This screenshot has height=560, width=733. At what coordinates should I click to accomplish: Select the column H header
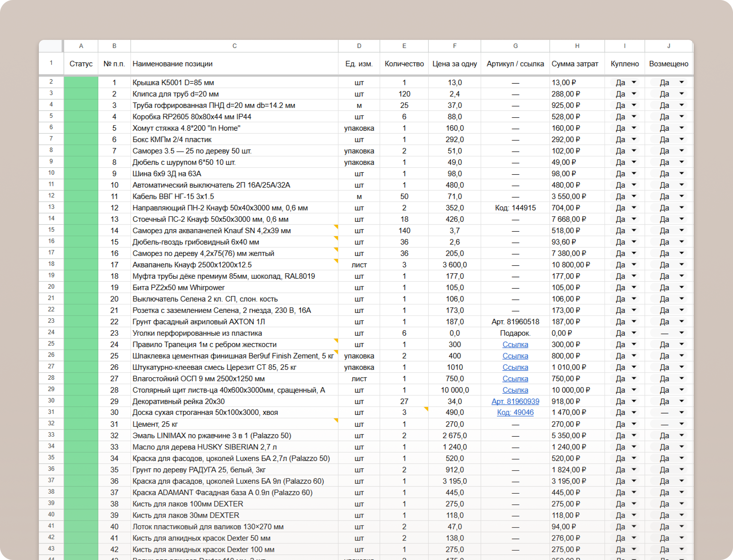[x=577, y=46]
